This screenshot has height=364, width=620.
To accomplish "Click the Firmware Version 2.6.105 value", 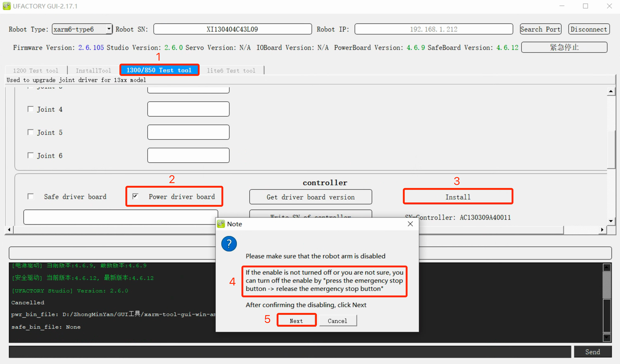I will point(91,48).
